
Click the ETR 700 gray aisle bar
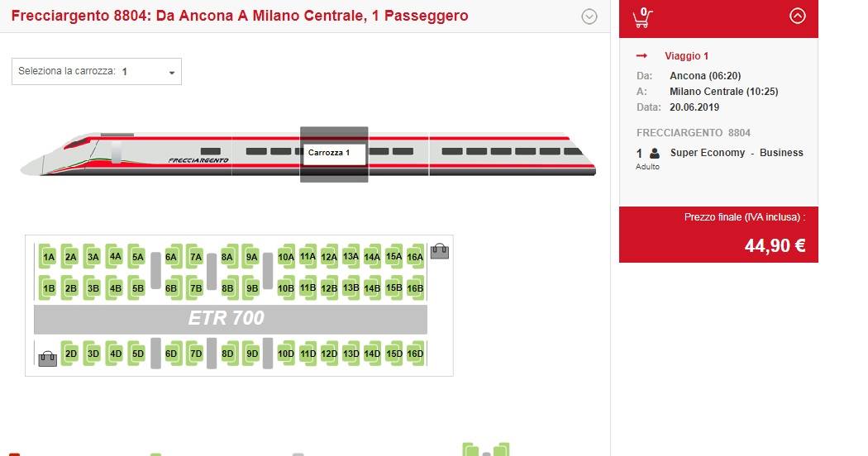point(230,319)
